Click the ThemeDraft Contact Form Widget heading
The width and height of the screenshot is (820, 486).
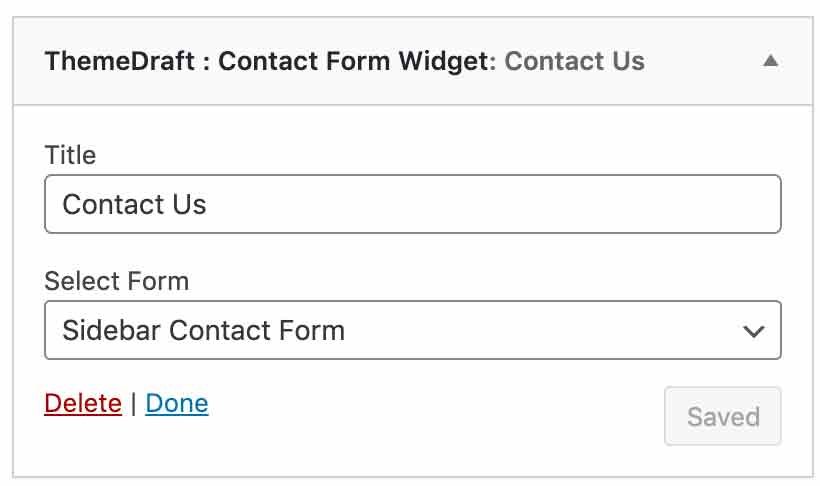pos(270,61)
